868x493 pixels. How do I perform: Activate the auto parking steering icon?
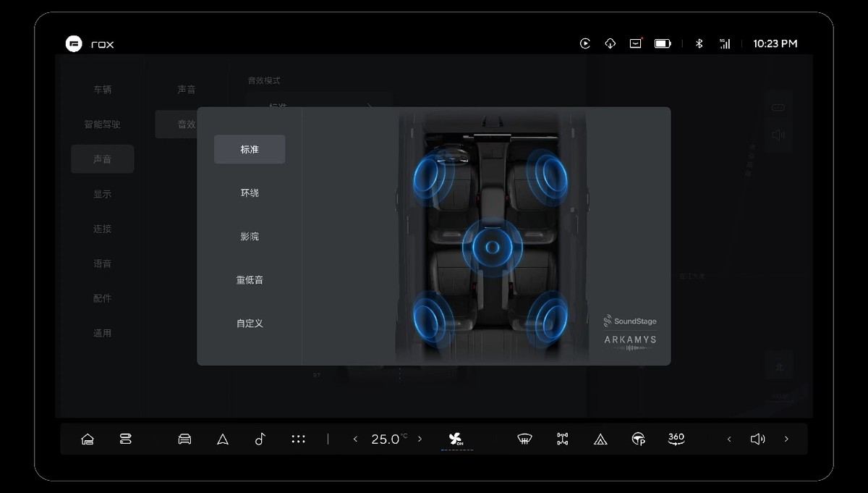[639, 439]
